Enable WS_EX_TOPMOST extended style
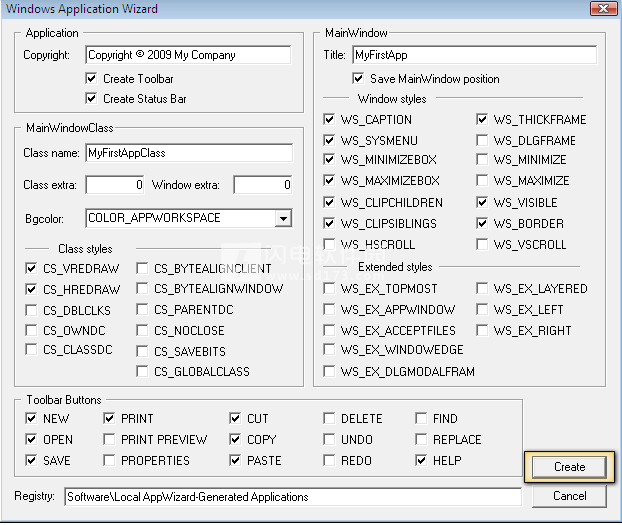 [329, 288]
